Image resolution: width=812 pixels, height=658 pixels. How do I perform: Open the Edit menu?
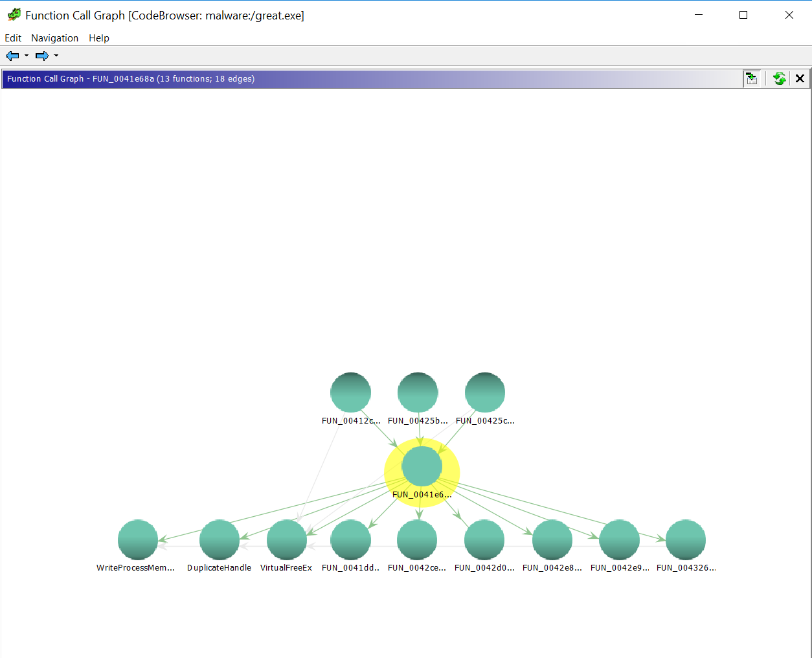[x=13, y=38]
